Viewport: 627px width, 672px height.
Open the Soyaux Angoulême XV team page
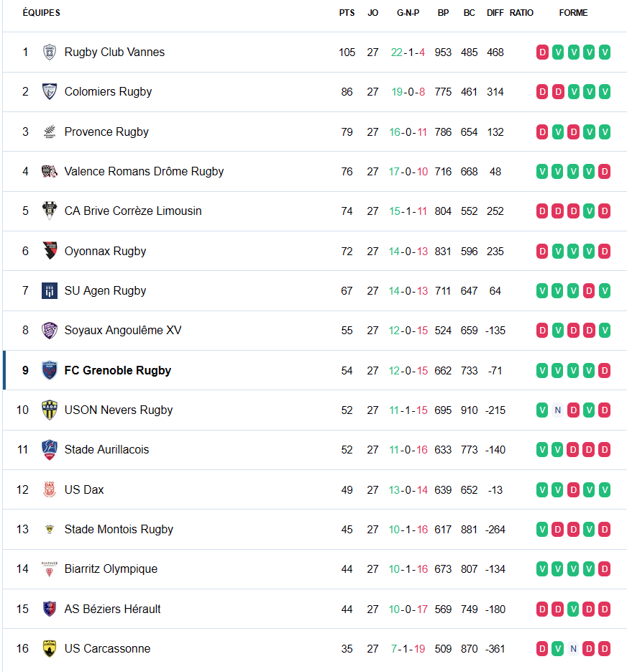coord(123,330)
